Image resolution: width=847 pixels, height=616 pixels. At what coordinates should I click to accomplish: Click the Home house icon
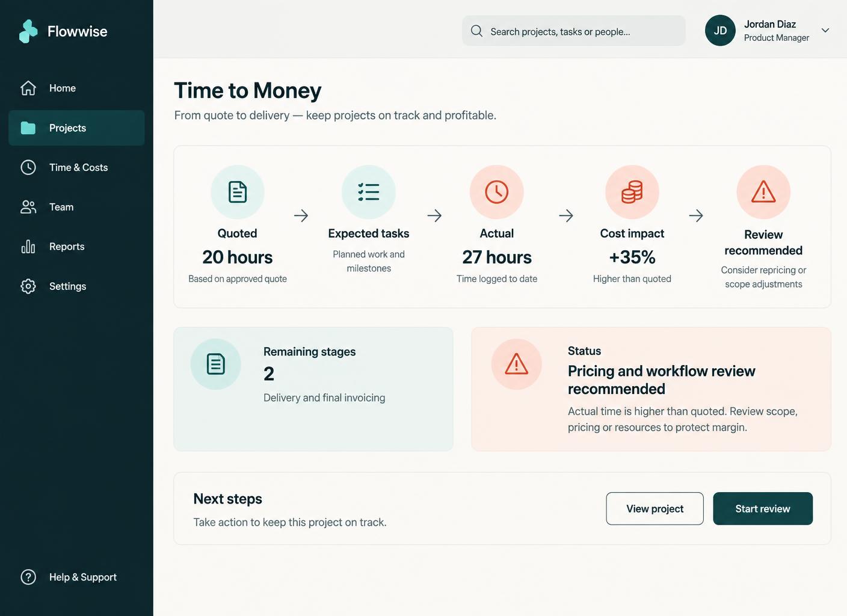(28, 88)
